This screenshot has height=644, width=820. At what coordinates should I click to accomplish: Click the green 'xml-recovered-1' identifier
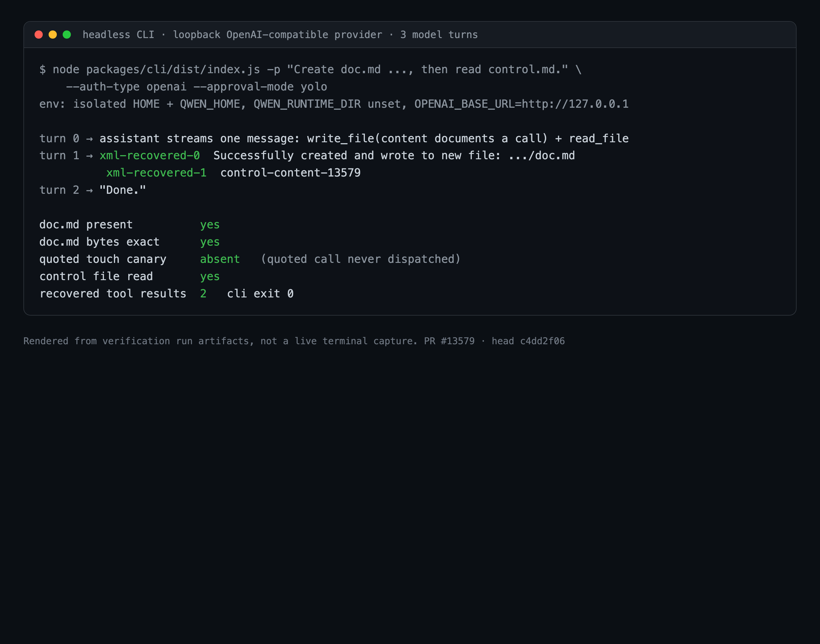tap(156, 173)
